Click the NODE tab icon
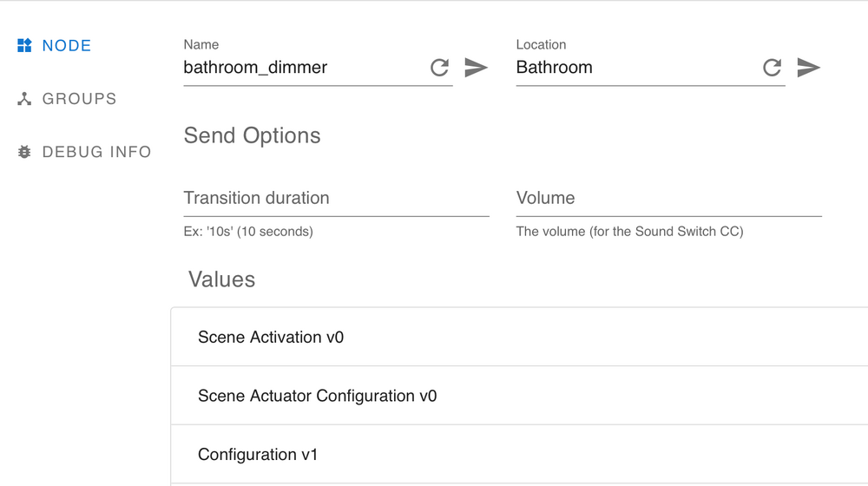Viewport: 868px width, 486px height. click(24, 46)
